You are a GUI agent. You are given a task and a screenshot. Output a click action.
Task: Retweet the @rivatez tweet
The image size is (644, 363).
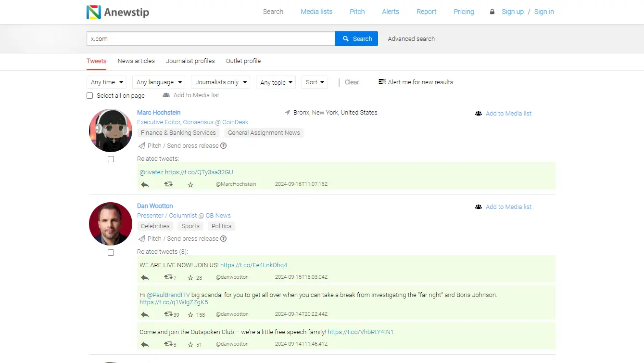click(168, 184)
